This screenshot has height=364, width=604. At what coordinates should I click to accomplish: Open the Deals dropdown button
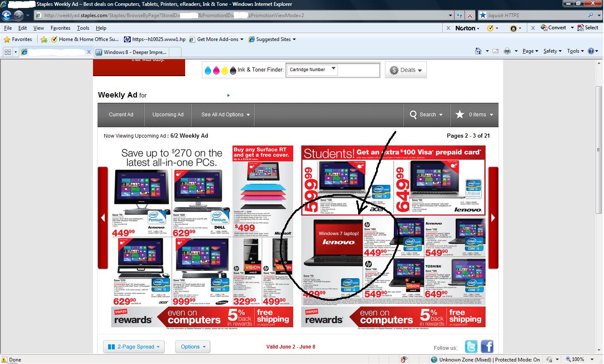click(405, 70)
